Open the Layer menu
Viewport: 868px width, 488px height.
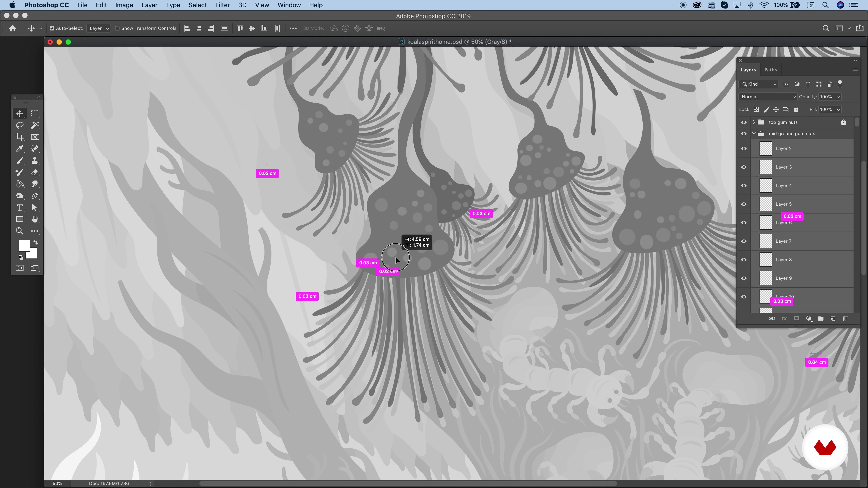pyautogui.click(x=149, y=5)
